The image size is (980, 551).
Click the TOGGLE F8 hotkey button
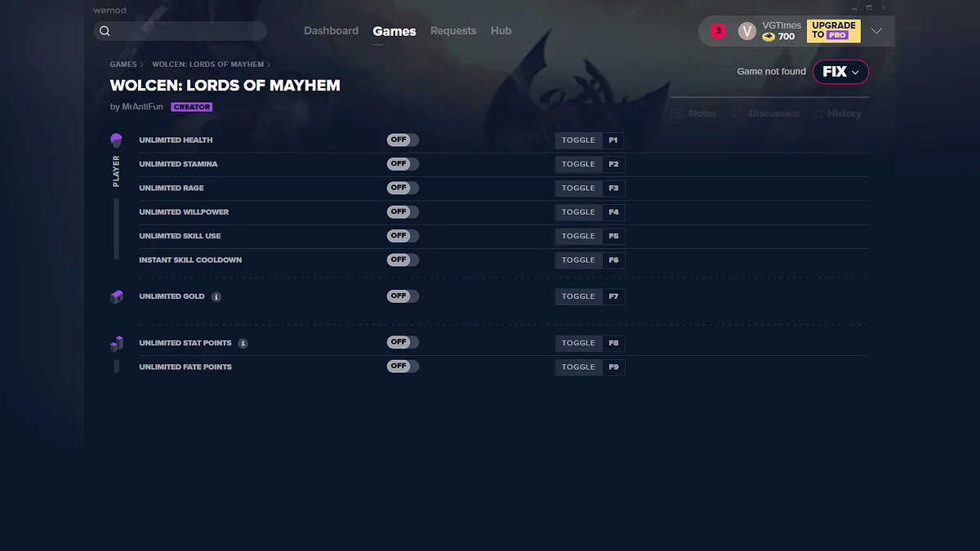590,343
